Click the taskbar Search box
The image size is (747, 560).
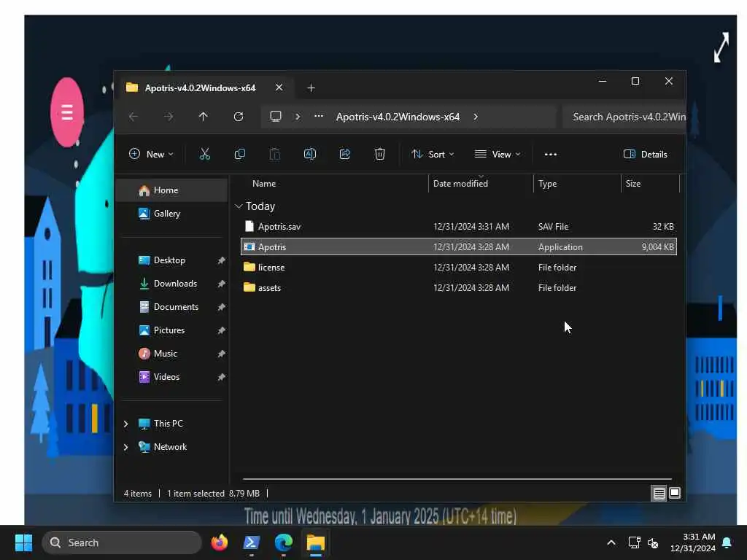[122, 542]
